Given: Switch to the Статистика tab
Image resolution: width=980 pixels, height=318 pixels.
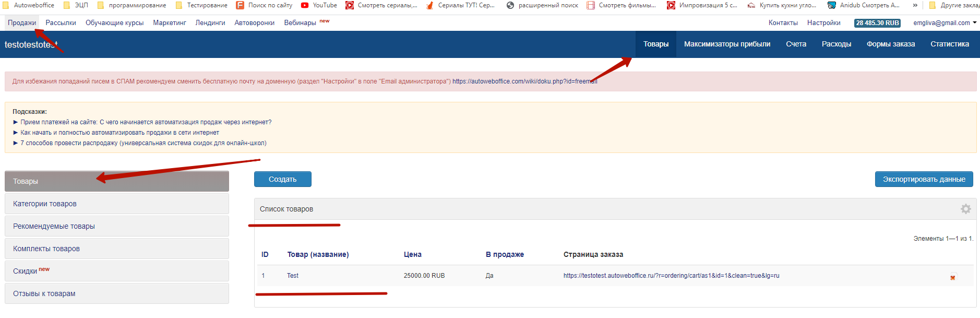Looking at the screenshot, I should point(949,44).
